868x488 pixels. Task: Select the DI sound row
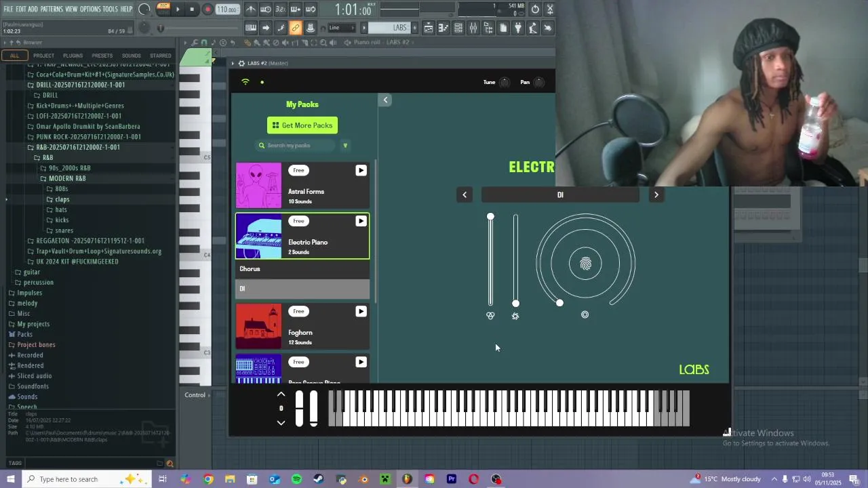click(302, 289)
